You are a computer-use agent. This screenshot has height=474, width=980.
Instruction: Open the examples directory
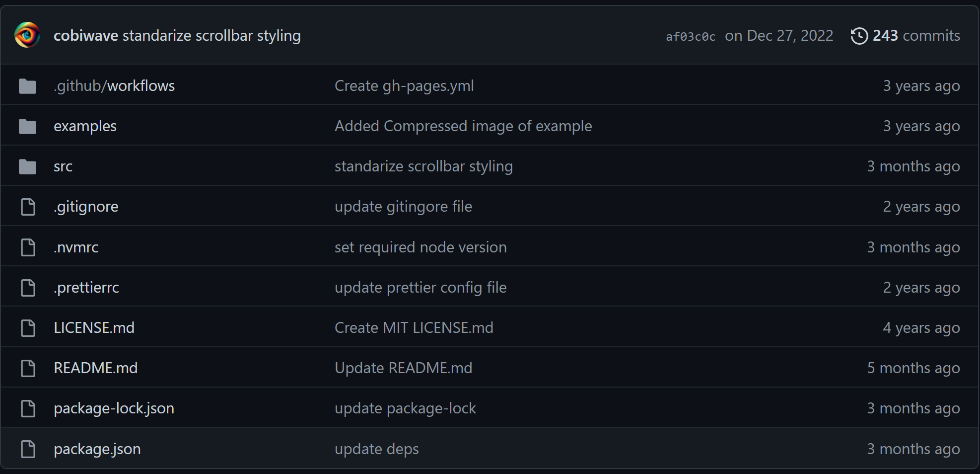85,126
